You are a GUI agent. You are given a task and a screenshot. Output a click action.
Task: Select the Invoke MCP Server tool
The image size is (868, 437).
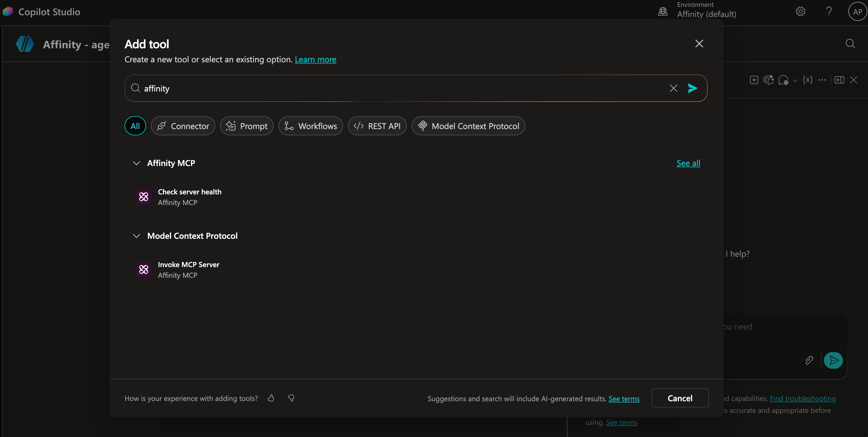(x=198, y=270)
